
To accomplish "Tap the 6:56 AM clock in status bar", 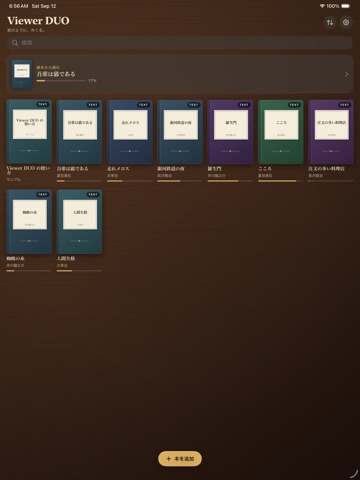I will [19, 6].
